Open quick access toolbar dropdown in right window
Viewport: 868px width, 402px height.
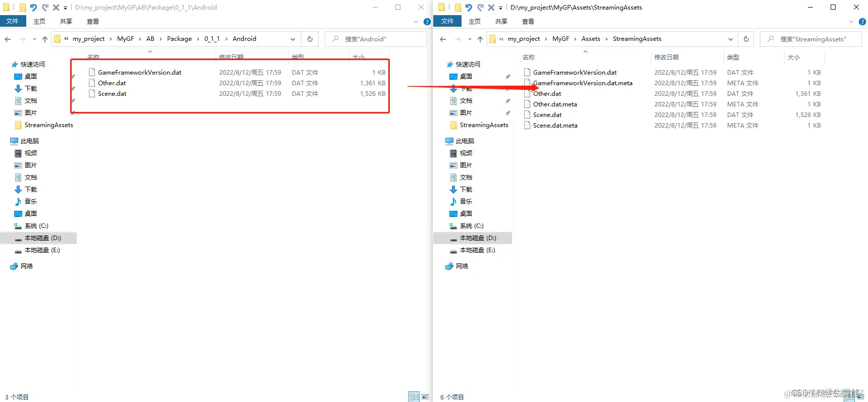coord(500,8)
